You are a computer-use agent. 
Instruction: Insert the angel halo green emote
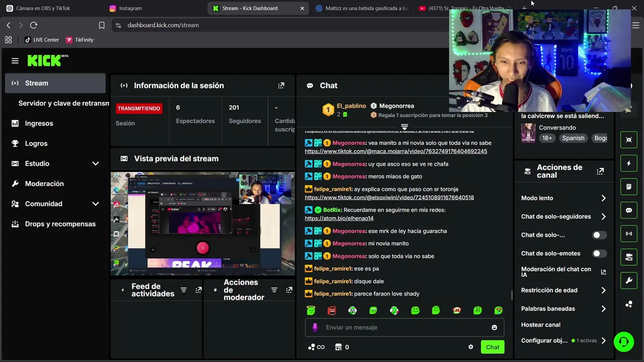tap(311, 310)
